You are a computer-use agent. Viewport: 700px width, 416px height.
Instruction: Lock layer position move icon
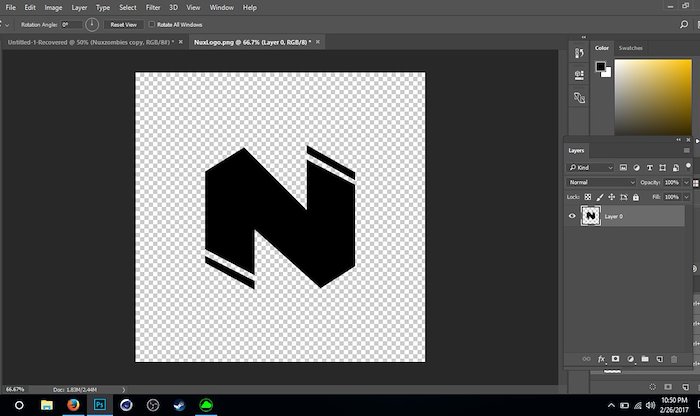(612, 197)
